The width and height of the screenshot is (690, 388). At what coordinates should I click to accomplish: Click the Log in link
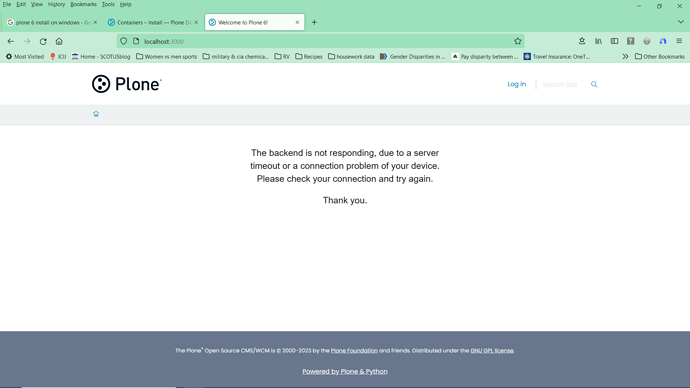coord(517,84)
